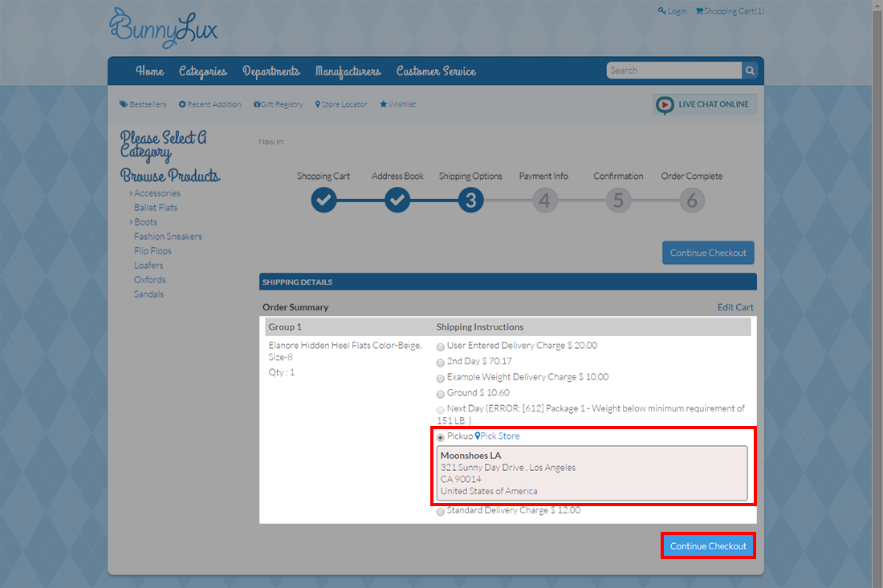Screen dimensions: 883x588
Task: Click the Pick Store link
Action: [x=499, y=436]
